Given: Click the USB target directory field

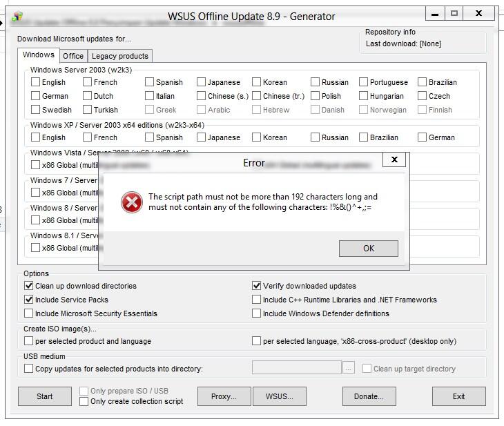Looking at the screenshot, I should coord(297,367).
